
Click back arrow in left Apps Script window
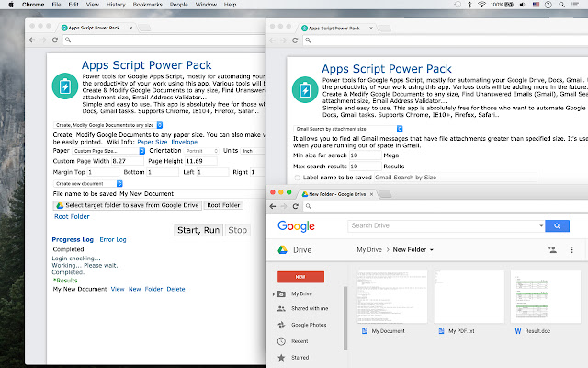pos(32,40)
